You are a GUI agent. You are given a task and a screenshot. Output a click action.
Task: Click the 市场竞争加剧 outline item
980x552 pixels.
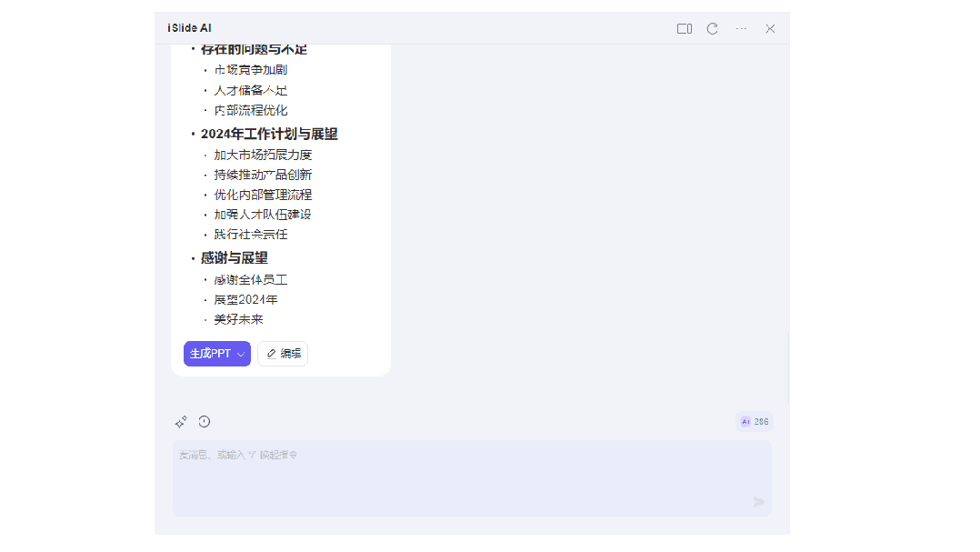coord(251,70)
